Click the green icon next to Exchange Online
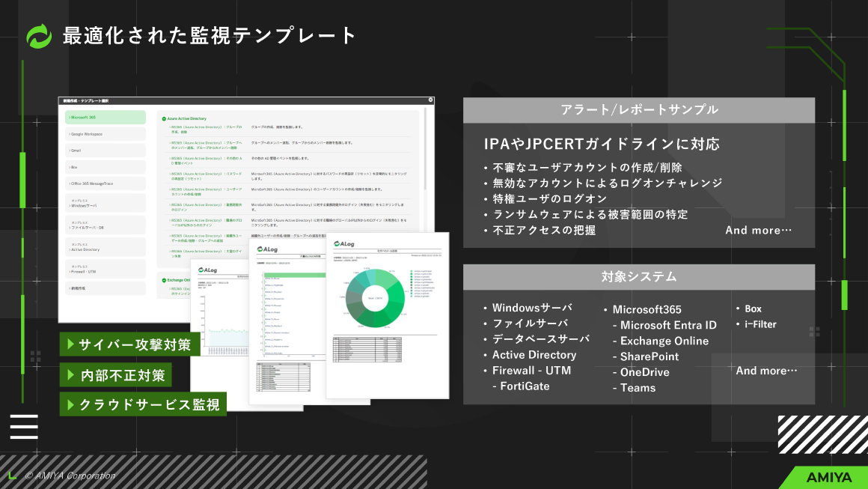Screen dimensions: 868x489 pyautogui.click(x=165, y=279)
